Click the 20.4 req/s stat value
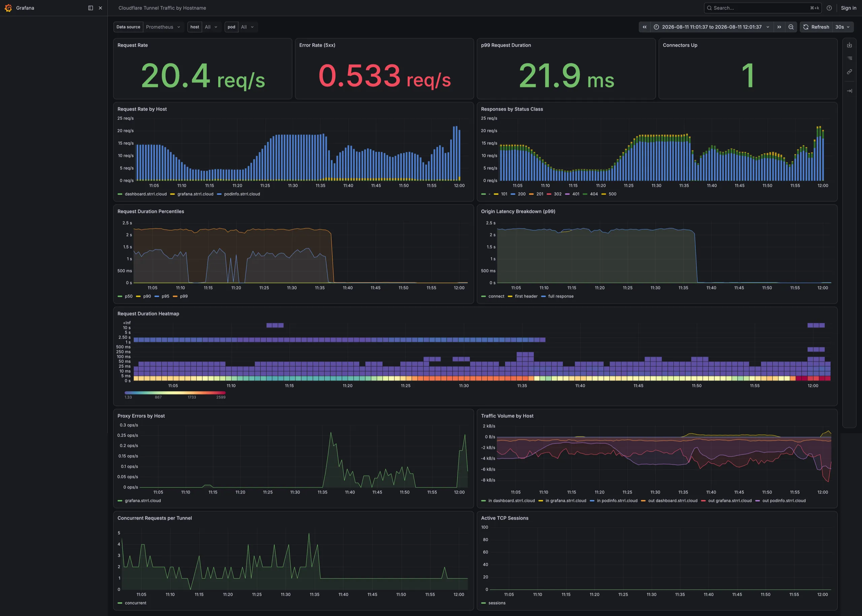862x616 pixels. (203, 76)
